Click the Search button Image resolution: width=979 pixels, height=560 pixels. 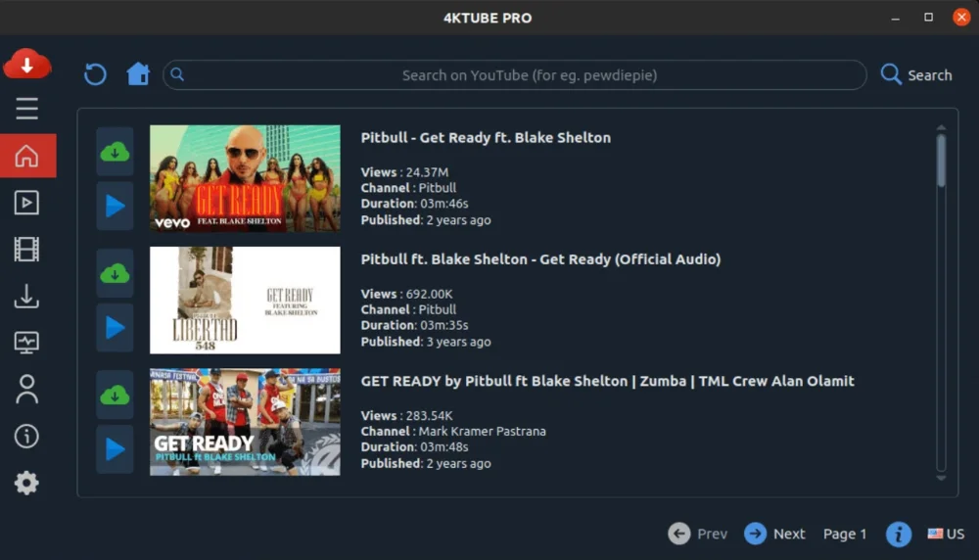pyautogui.click(x=916, y=75)
